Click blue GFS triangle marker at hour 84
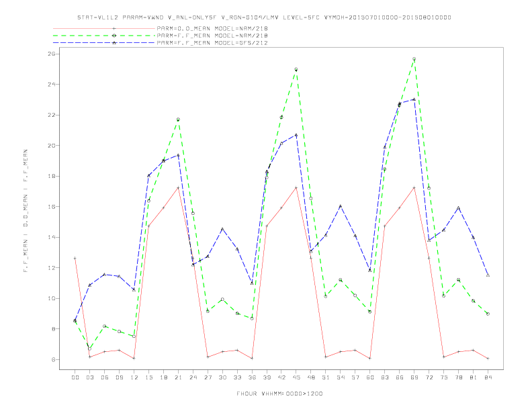The image size is (532, 411). click(x=488, y=275)
